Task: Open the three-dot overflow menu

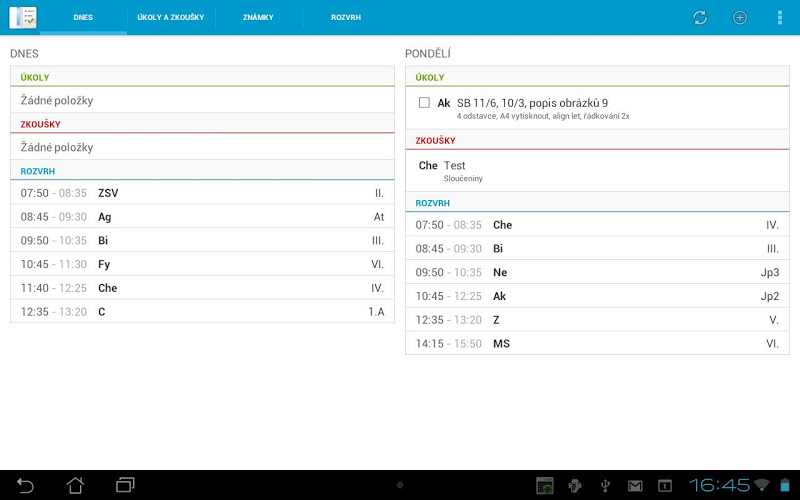Action: point(779,17)
